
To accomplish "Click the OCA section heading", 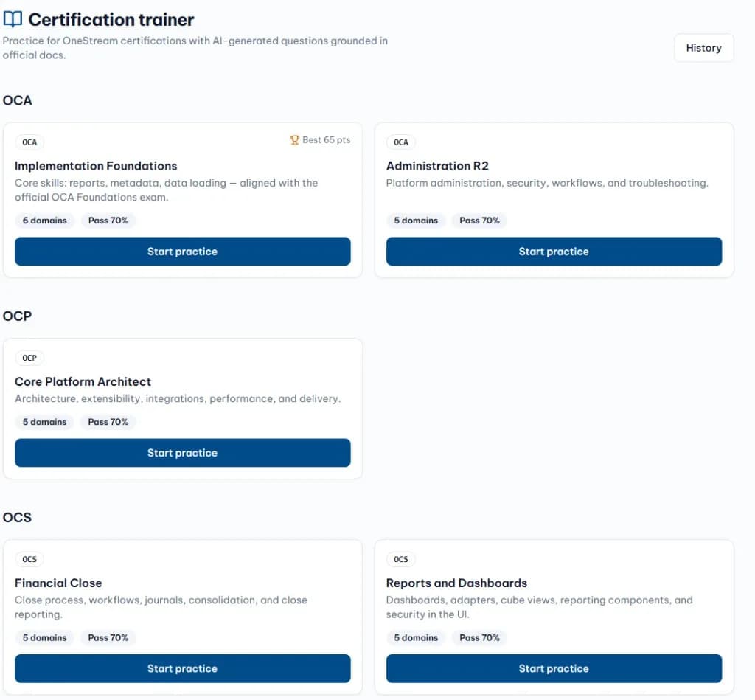I will pyautogui.click(x=18, y=100).
